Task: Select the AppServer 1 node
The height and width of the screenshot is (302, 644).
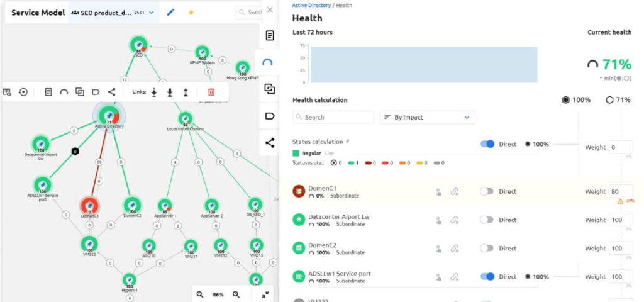Action: (165, 206)
